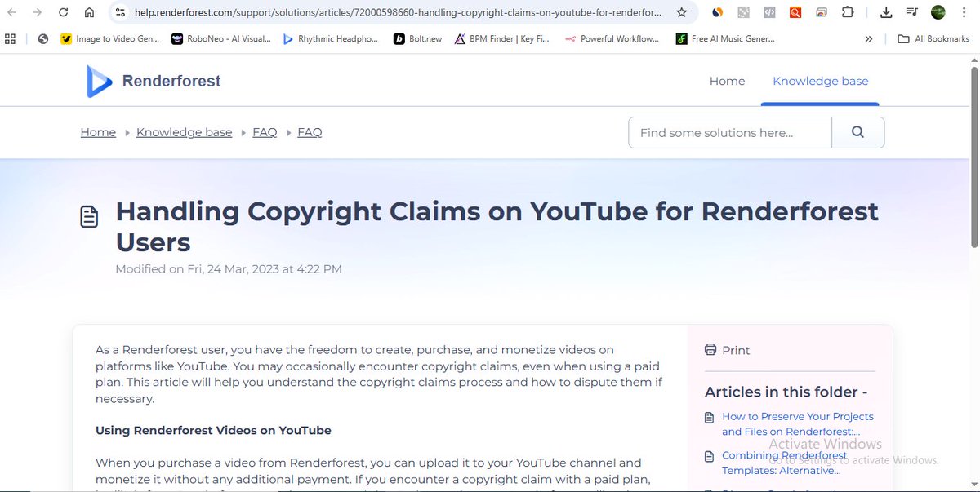Click the browser forward arrow
This screenshot has width=980, height=492.
point(38,12)
